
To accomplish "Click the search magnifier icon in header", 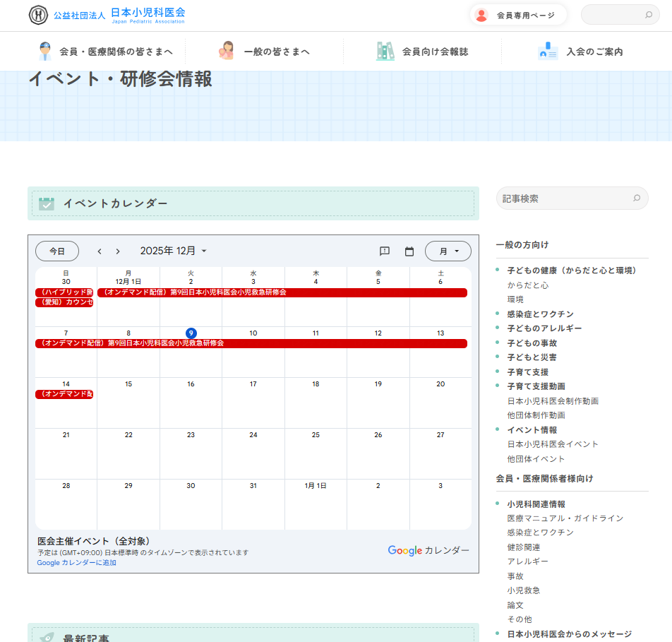I will click(x=648, y=15).
